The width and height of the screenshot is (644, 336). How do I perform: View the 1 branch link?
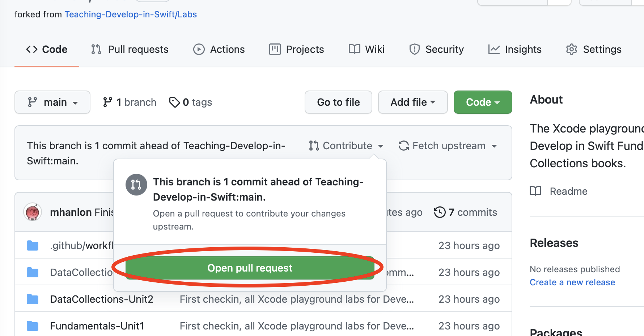click(130, 102)
